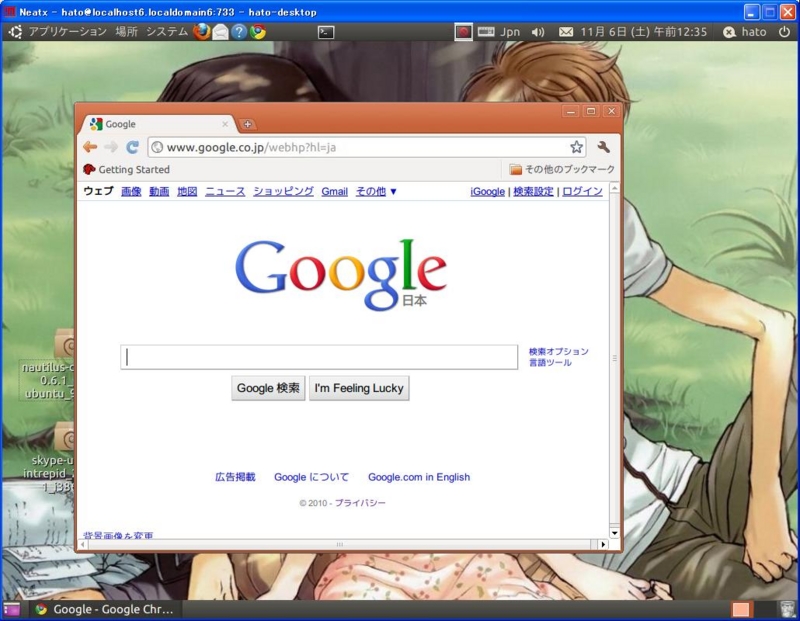Viewport: 800px width, 621px height.
Task: Click the show desktop icon in bottom panel
Action: pos(11,609)
